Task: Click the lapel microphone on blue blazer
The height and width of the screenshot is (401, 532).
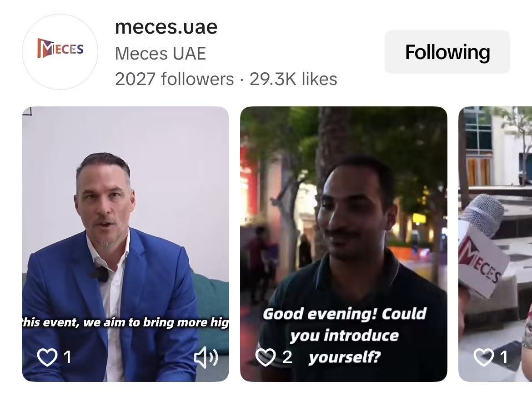Action: (x=99, y=273)
